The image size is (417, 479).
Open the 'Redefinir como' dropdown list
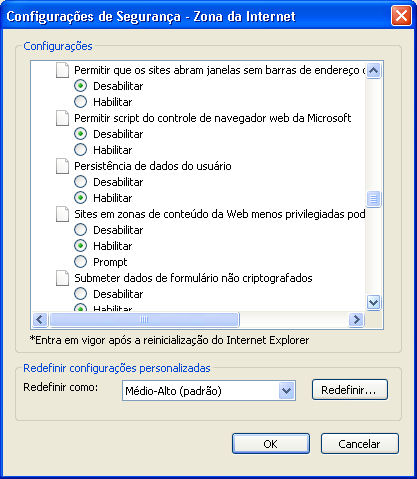[x=209, y=391]
